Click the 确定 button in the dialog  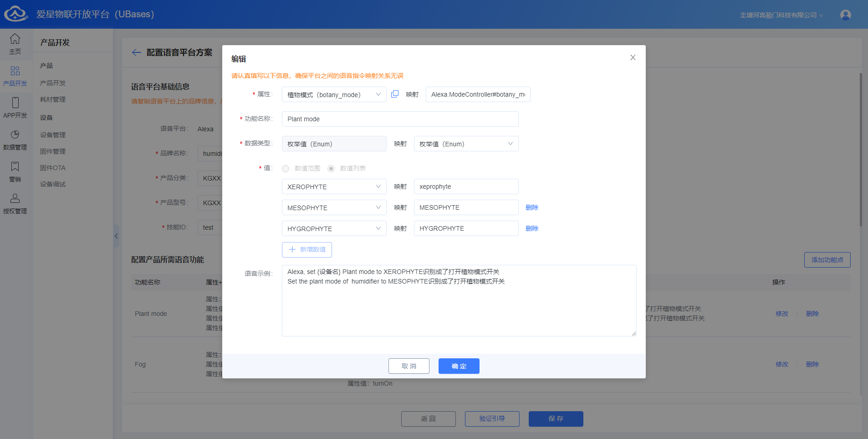(x=459, y=366)
